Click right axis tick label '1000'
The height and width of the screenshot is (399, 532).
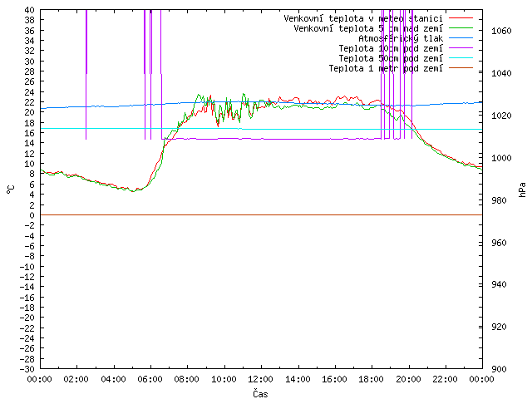tap(501, 158)
